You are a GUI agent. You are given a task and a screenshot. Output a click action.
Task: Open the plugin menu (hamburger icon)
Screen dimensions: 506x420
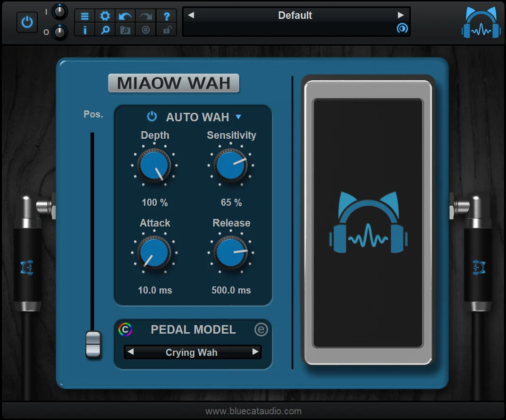[84, 15]
